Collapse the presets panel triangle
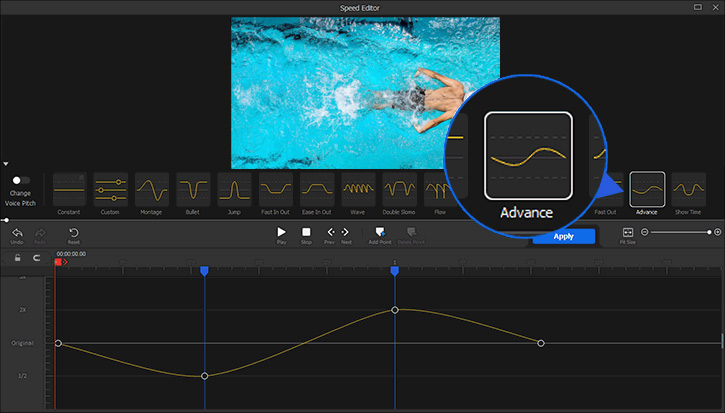 [6, 163]
